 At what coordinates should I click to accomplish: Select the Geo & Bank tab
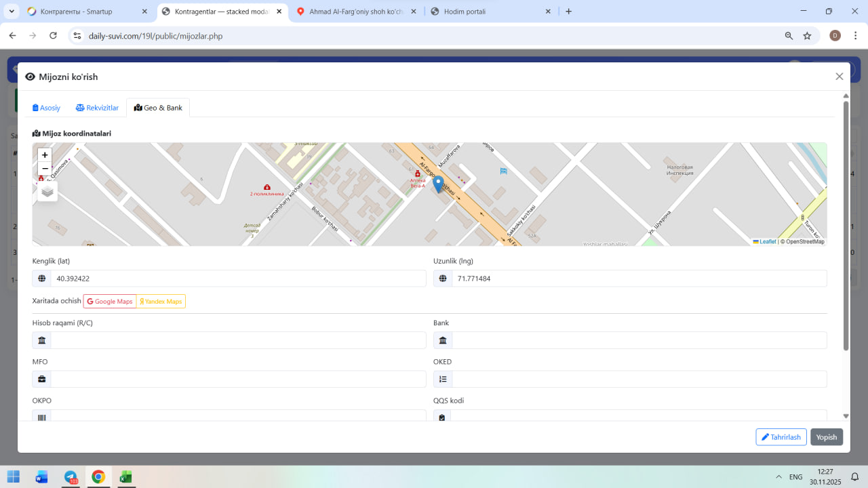pyautogui.click(x=159, y=108)
